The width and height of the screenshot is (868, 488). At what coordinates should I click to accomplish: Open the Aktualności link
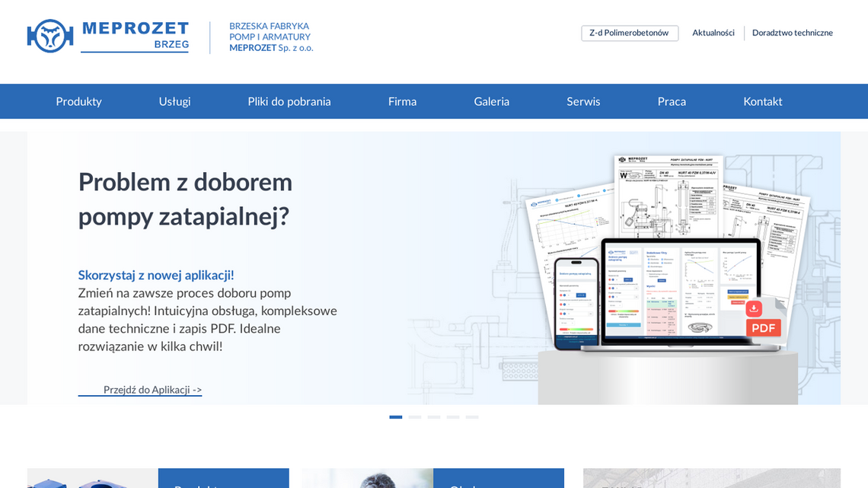(713, 33)
